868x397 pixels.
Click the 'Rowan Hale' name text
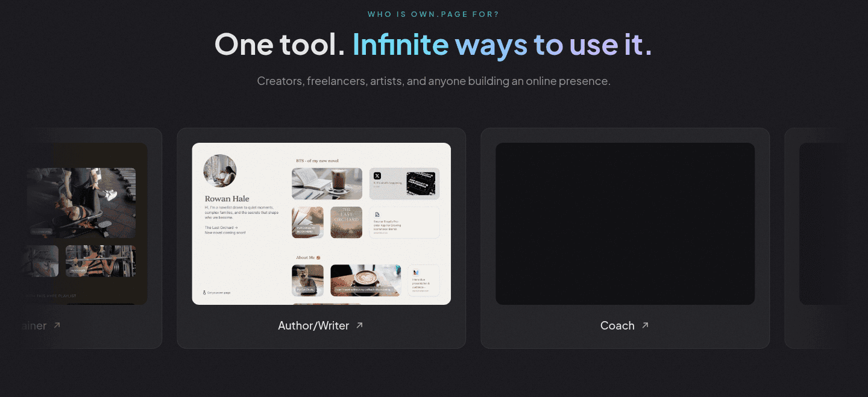[x=227, y=199]
